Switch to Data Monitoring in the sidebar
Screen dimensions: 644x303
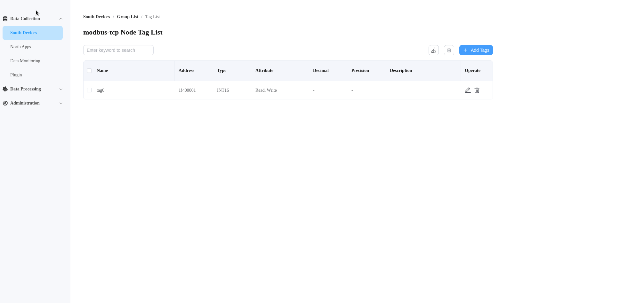coord(25,61)
